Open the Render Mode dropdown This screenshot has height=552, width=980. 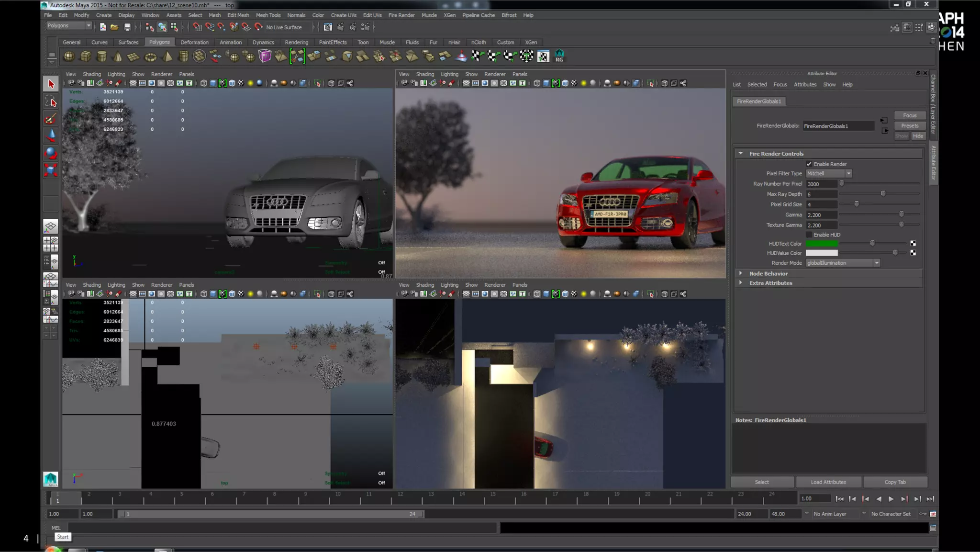coord(842,263)
